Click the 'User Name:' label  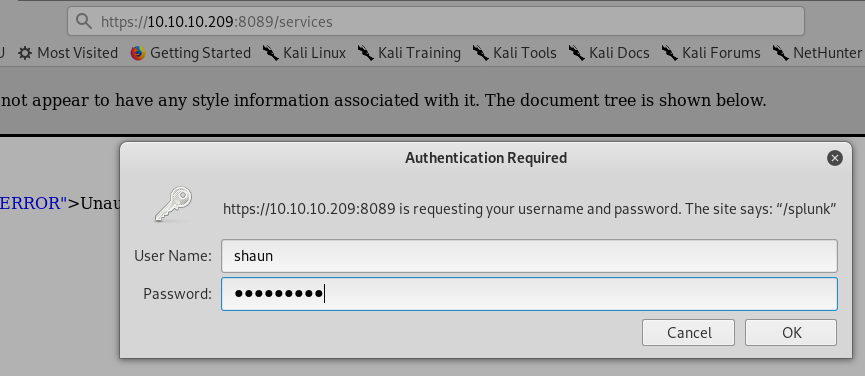173,256
